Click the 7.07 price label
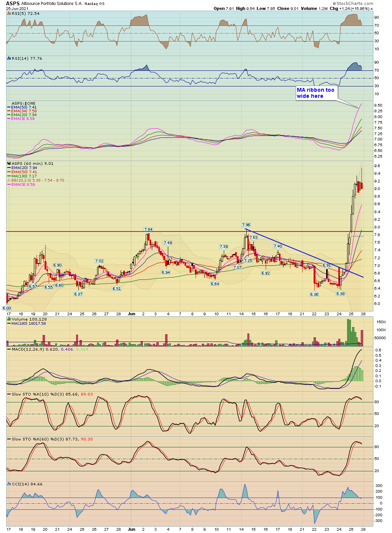 237,268
